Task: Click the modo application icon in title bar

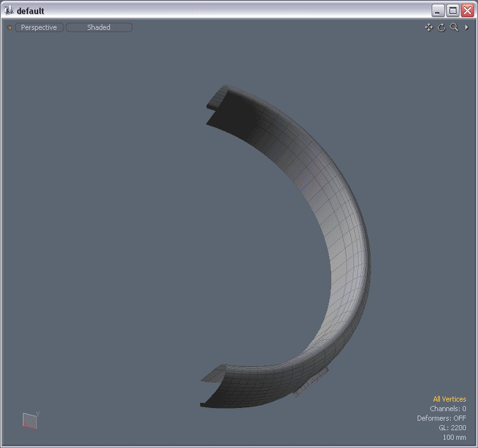Action: click(9, 10)
